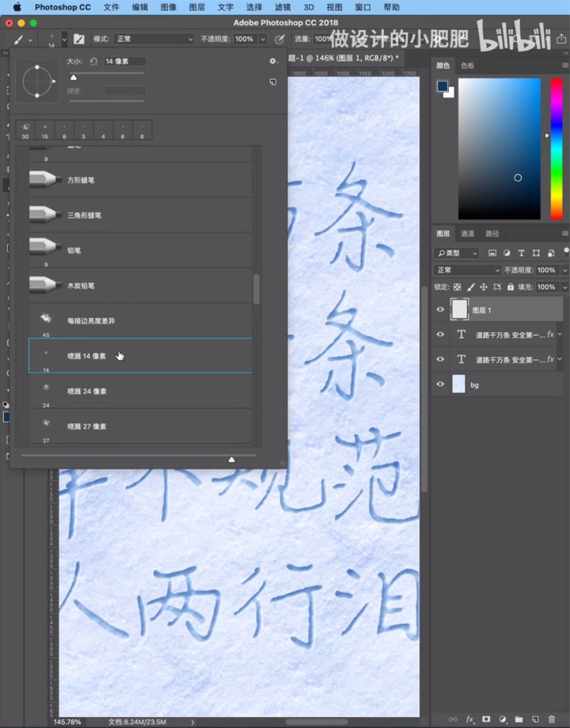Screen dimensions: 570x728
Task: Expand effects of second text layer
Action: (560, 359)
